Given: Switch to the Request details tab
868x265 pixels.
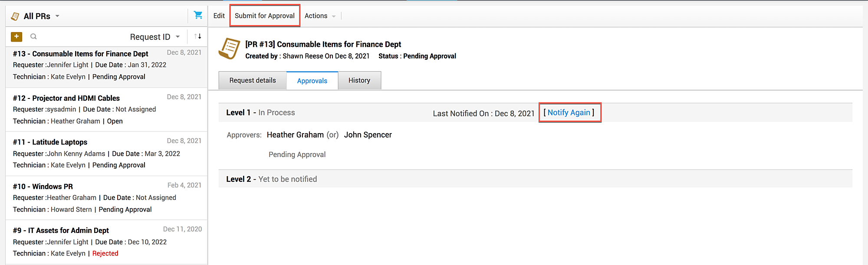Looking at the screenshot, I should tap(253, 81).
